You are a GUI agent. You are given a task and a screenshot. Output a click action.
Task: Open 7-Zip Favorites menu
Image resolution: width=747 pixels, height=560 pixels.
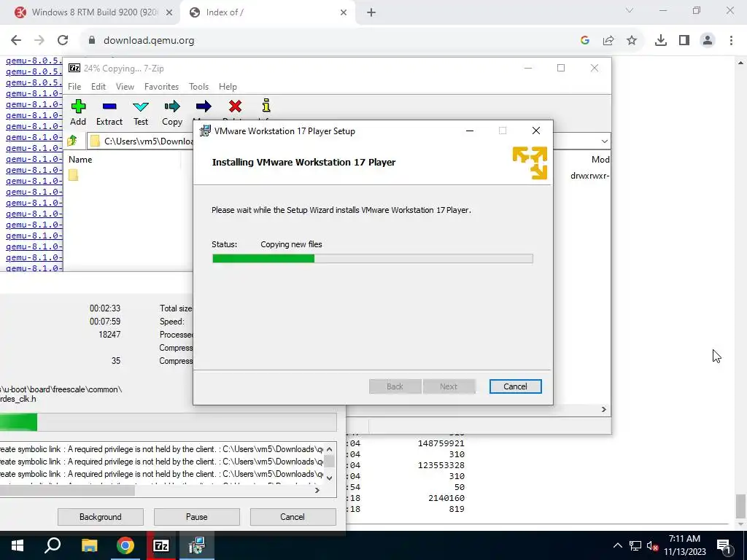point(161,87)
